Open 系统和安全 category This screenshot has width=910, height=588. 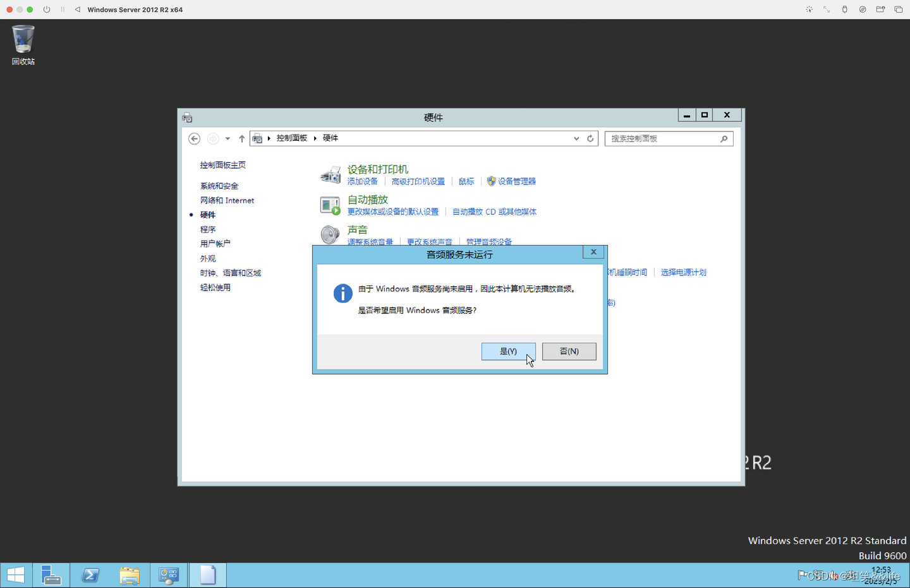219,186
